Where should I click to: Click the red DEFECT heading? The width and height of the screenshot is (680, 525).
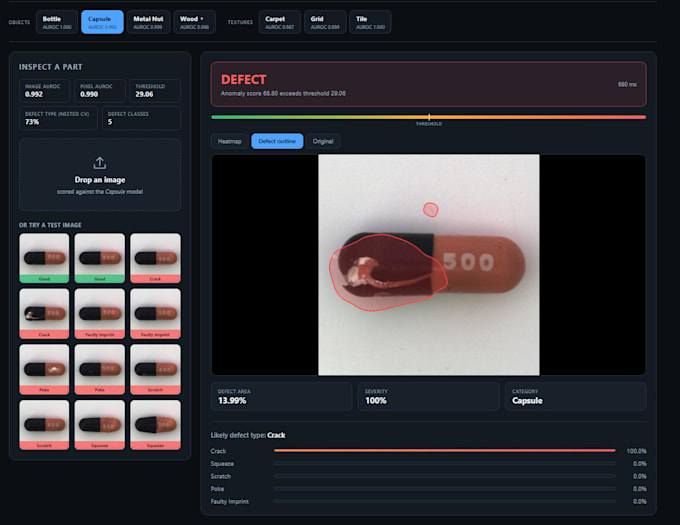pos(244,80)
